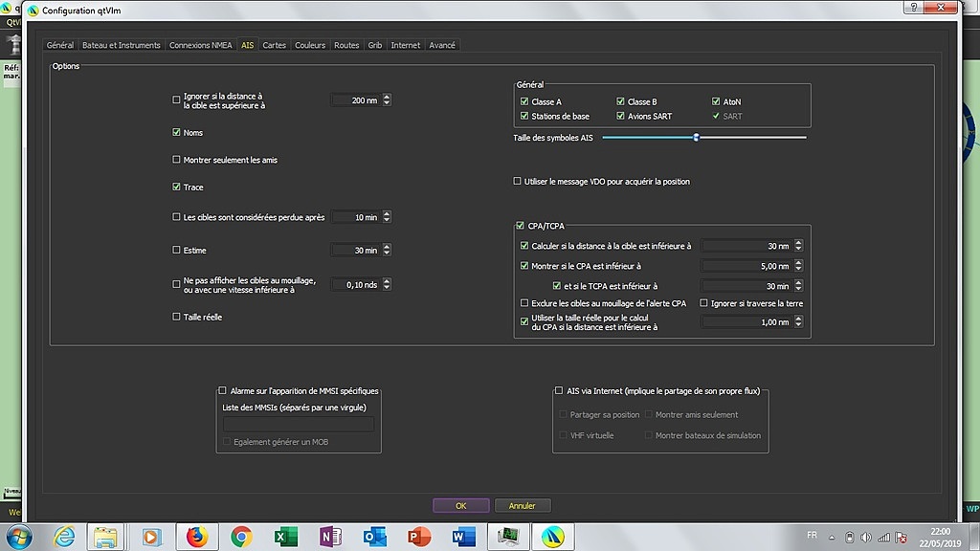
Task: Open the volume control in system tray
Action: (865, 538)
